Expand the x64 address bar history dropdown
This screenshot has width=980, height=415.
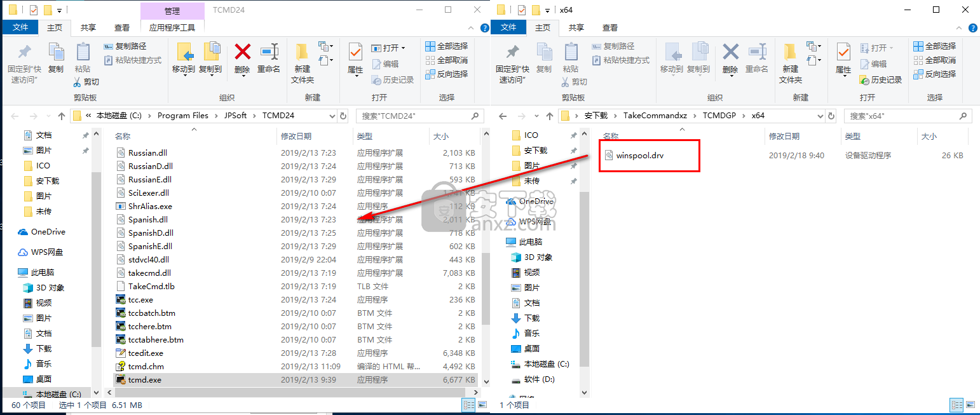(820, 116)
